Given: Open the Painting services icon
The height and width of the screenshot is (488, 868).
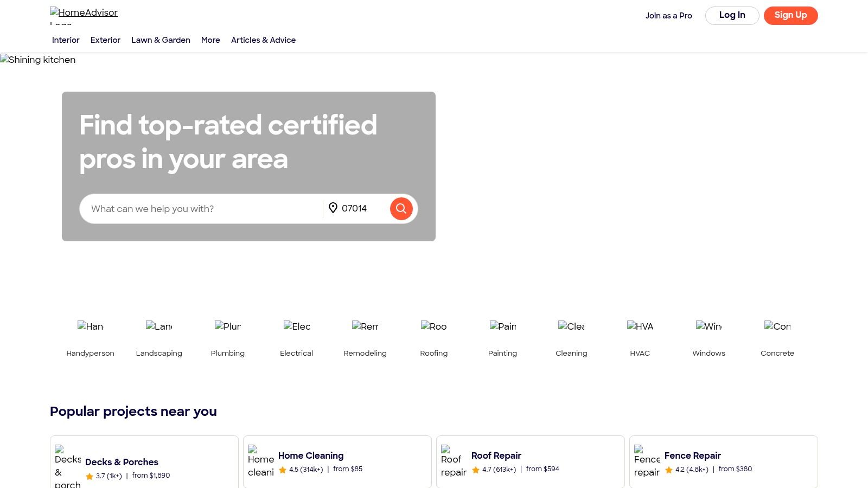Looking at the screenshot, I should click(502, 326).
